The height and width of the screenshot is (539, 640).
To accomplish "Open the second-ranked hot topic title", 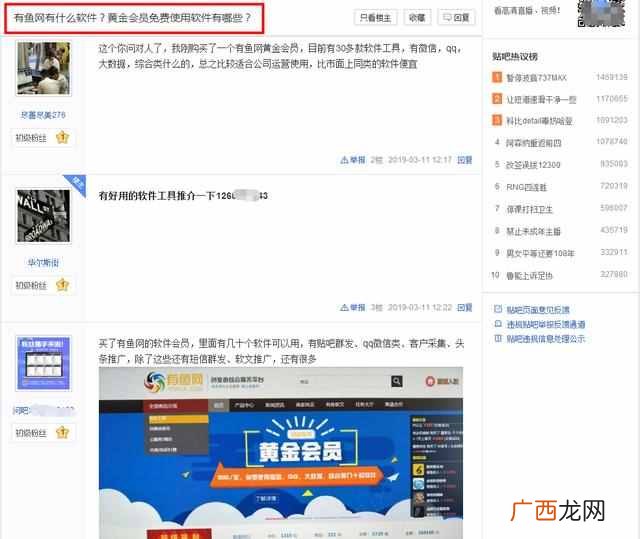I will [x=541, y=100].
